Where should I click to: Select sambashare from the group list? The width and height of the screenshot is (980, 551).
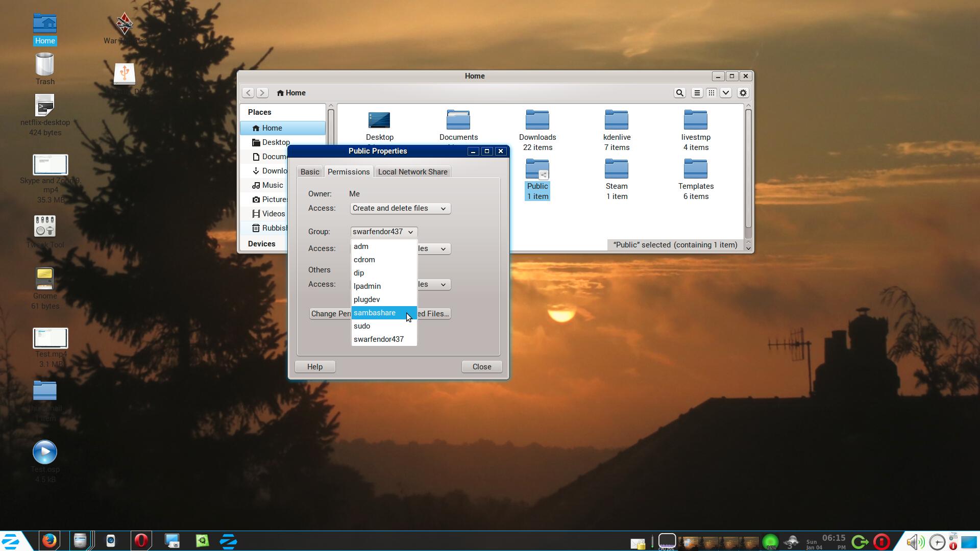375,313
